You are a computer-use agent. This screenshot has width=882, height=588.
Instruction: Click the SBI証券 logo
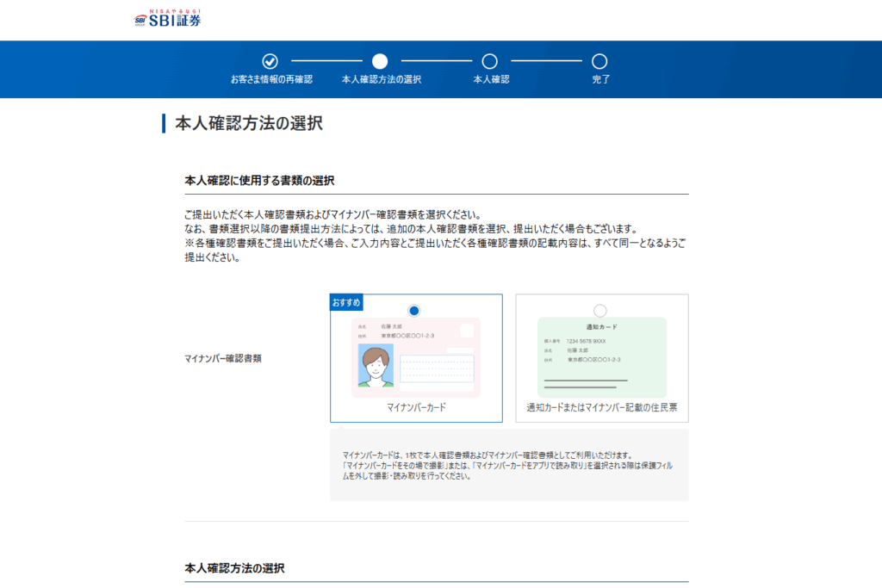click(x=167, y=19)
